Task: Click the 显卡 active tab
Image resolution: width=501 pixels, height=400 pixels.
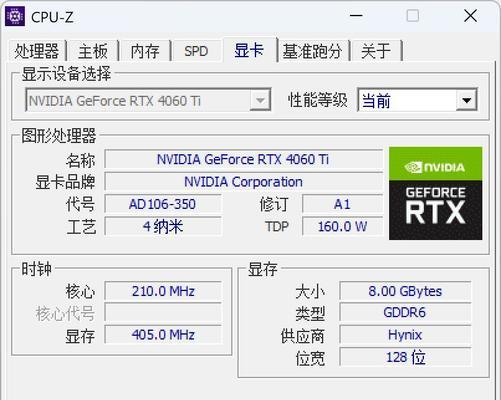Action: (249, 50)
